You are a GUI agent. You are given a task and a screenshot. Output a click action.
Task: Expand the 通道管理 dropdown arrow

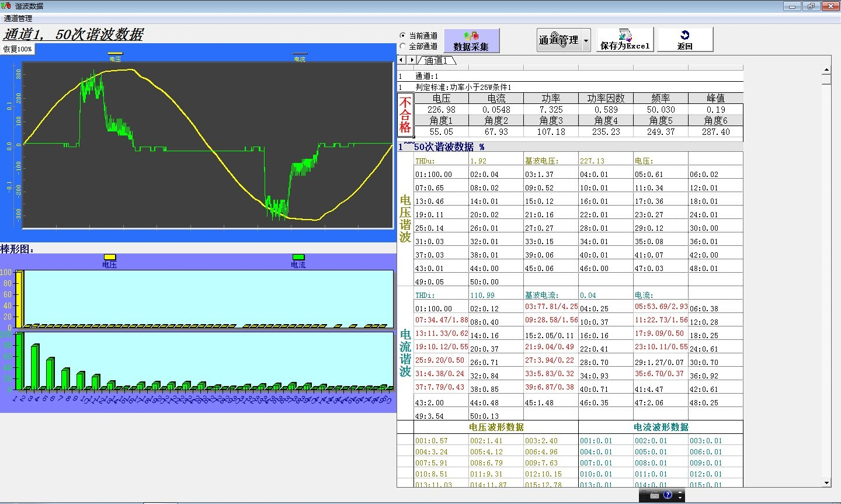pyautogui.click(x=586, y=40)
